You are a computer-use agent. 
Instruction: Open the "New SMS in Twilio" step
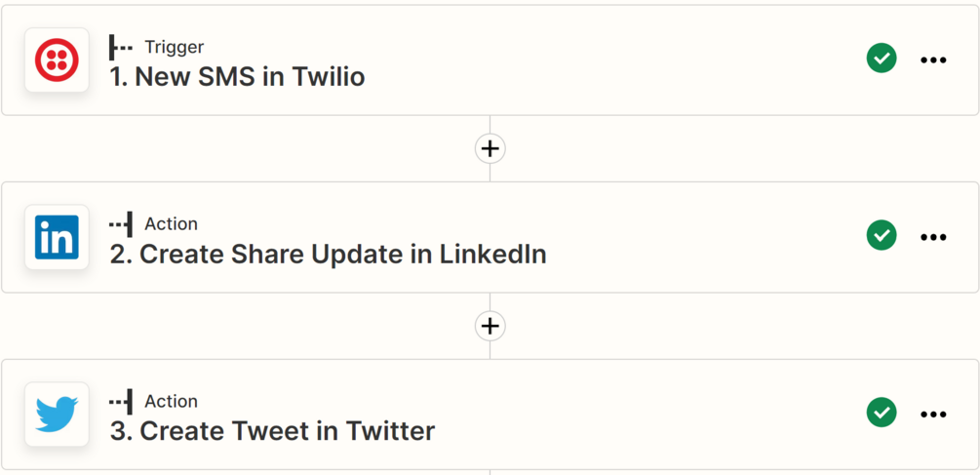coord(237,77)
